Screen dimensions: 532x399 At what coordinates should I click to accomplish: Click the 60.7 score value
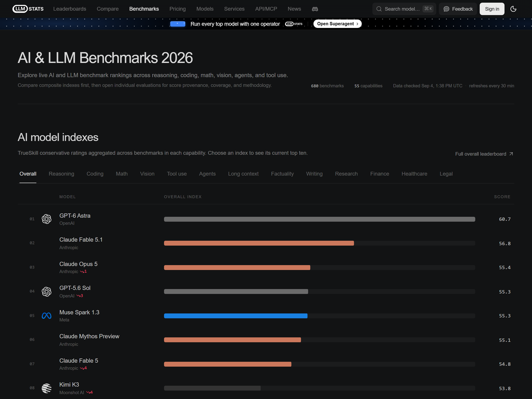click(x=505, y=219)
